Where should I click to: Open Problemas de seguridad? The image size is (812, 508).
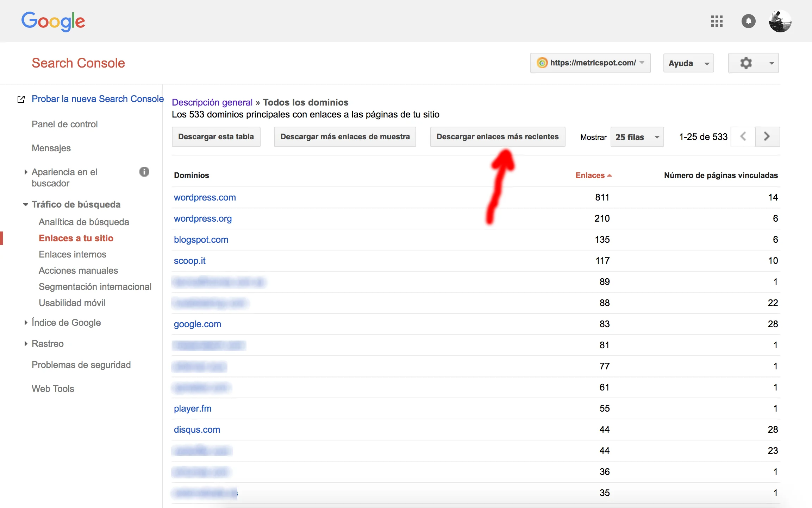click(x=81, y=365)
